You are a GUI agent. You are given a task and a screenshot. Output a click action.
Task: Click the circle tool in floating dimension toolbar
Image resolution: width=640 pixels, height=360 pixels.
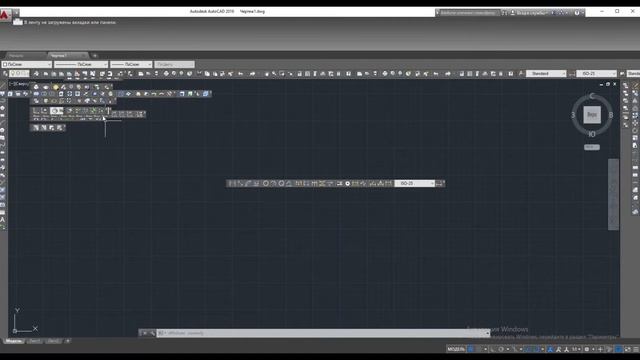tap(266, 184)
